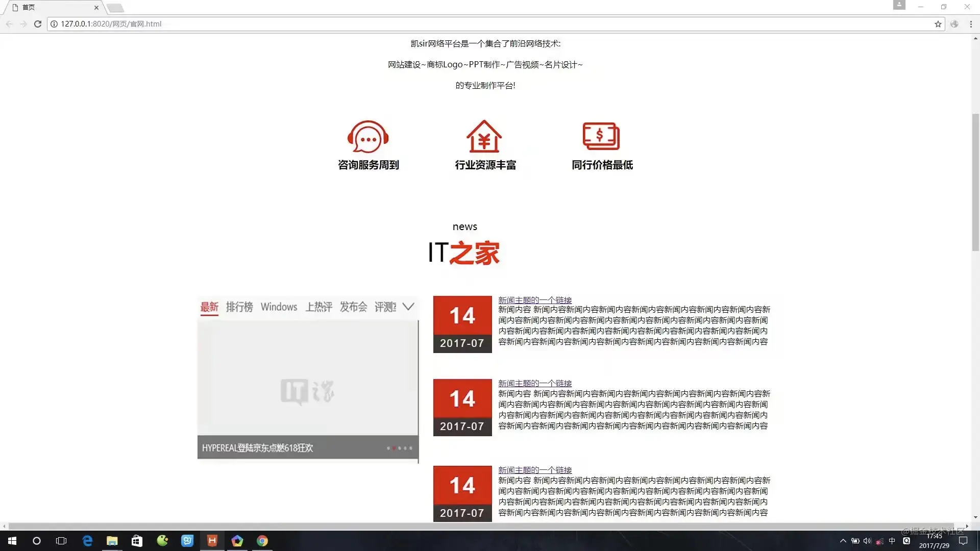Open a new browser tab
Viewport: 980px width, 551px height.
coord(115,8)
